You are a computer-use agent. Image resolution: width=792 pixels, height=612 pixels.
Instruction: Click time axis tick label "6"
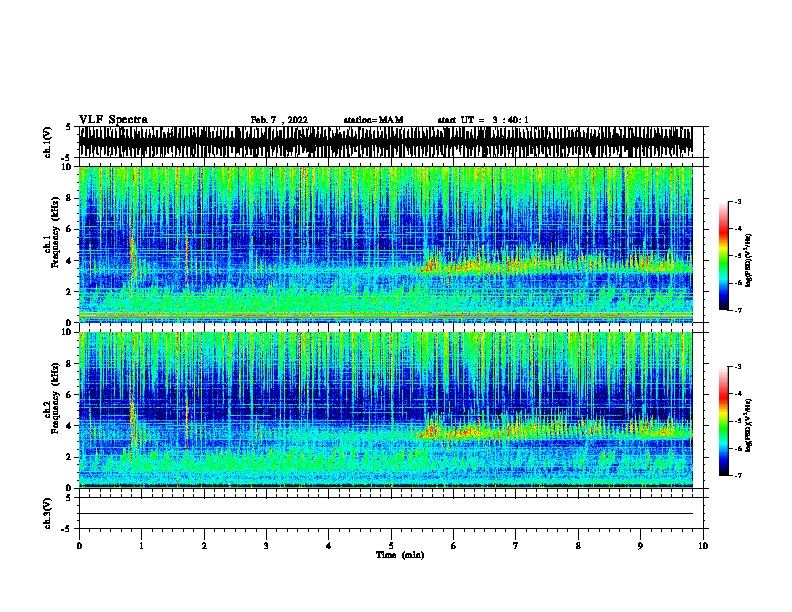coord(453,546)
